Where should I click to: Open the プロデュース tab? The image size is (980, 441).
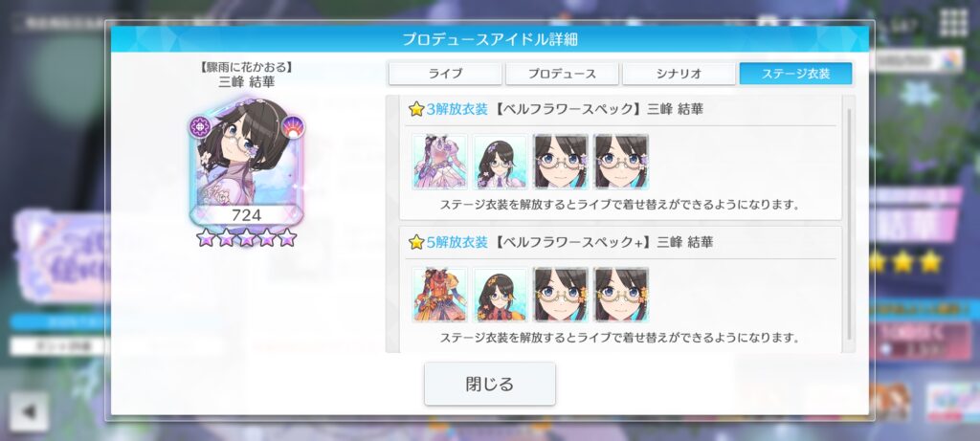[562, 74]
